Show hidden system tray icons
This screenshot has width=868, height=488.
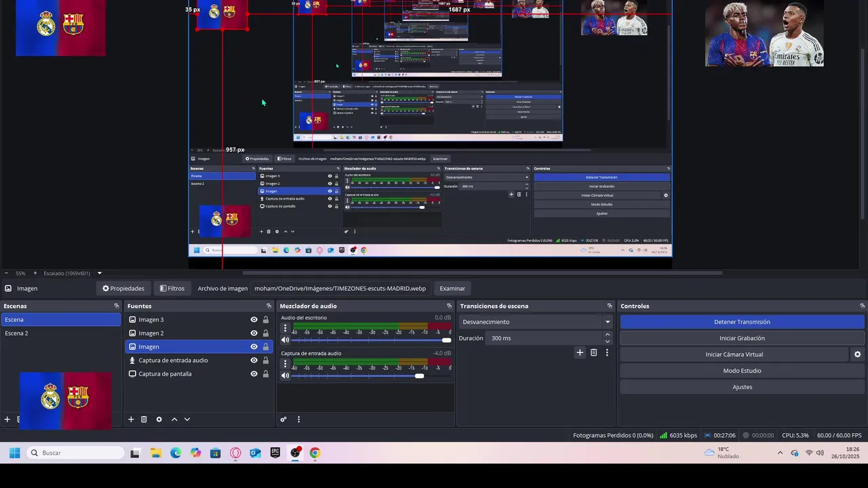coord(780,453)
